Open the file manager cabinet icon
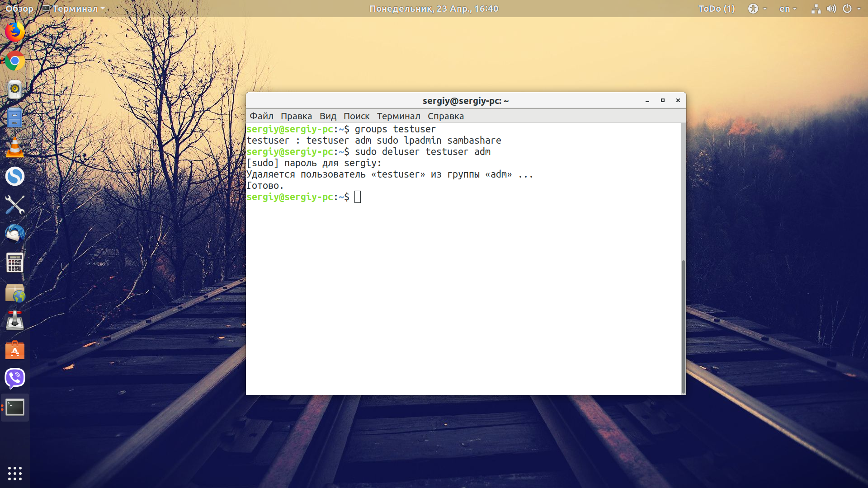 pyautogui.click(x=15, y=118)
